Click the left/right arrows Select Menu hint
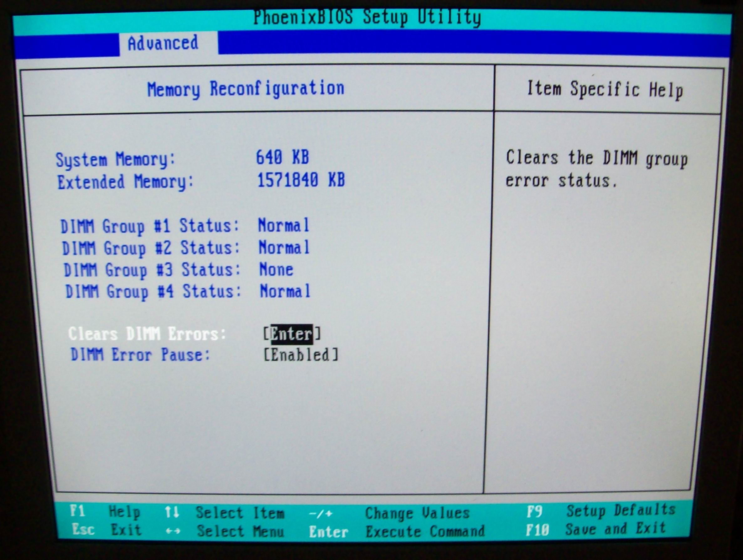This screenshot has height=560, width=743. [225, 531]
